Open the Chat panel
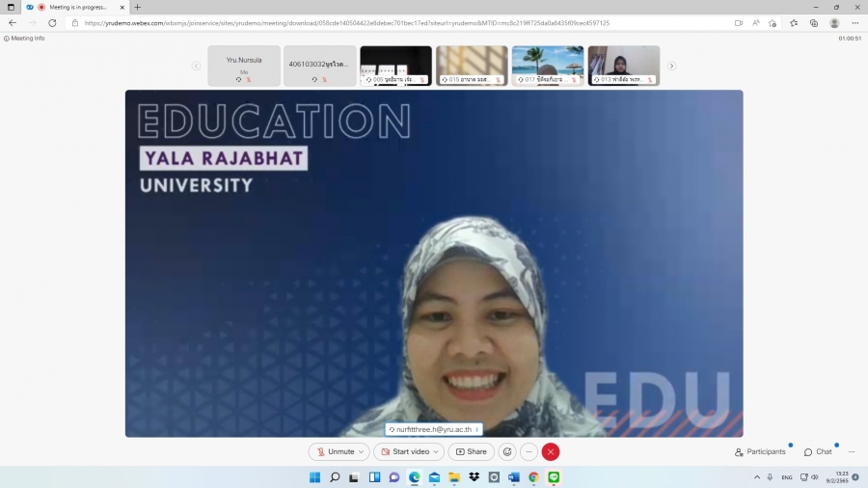 point(818,451)
